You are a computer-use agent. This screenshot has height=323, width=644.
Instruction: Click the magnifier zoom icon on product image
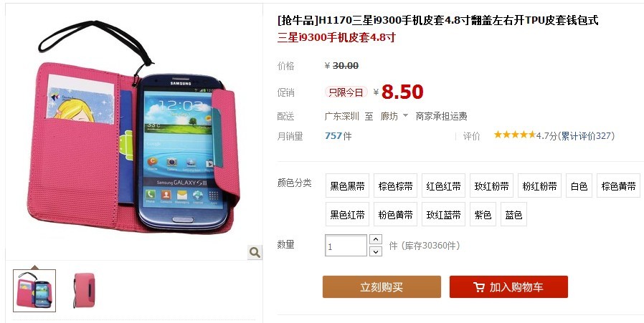pos(255,252)
